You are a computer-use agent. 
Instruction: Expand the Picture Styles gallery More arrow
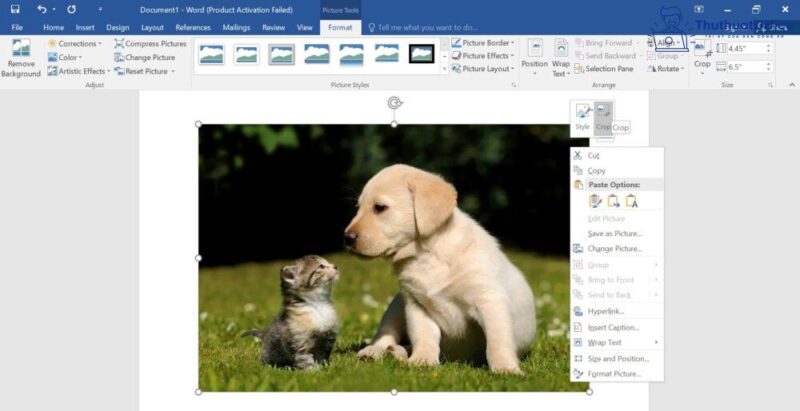[x=444, y=69]
